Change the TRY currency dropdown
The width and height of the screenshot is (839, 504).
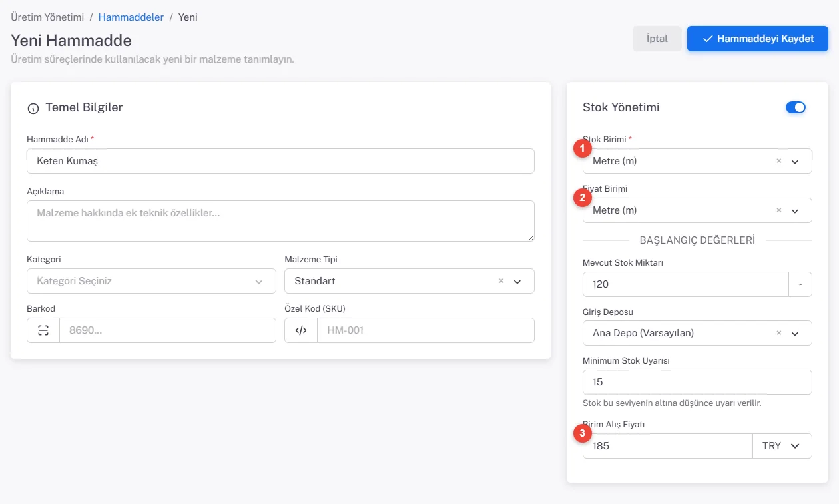(782, 446)
